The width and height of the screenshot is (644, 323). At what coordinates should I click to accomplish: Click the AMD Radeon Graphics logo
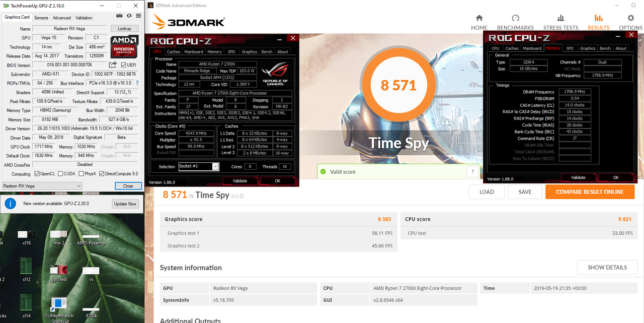coord(124,46)
